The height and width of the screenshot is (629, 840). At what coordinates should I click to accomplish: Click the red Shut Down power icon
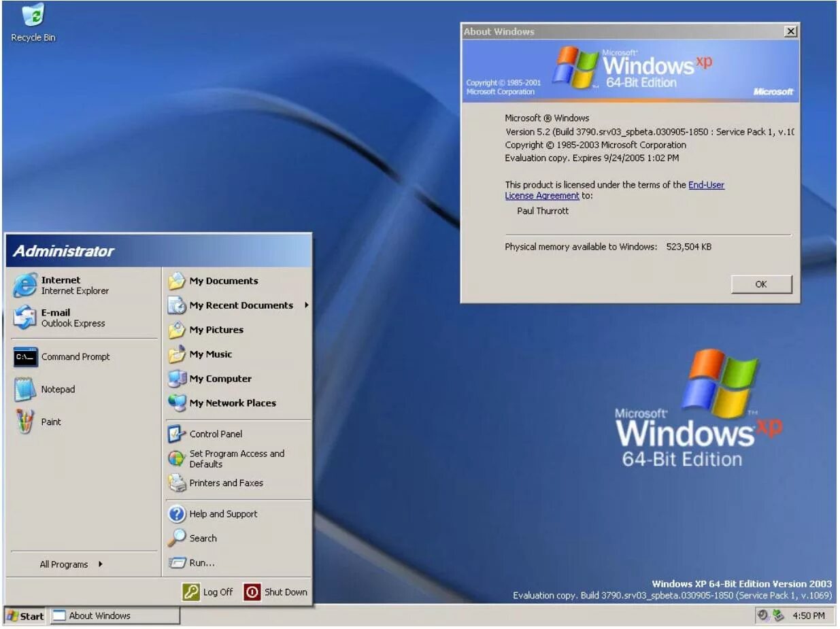(252, 592)
